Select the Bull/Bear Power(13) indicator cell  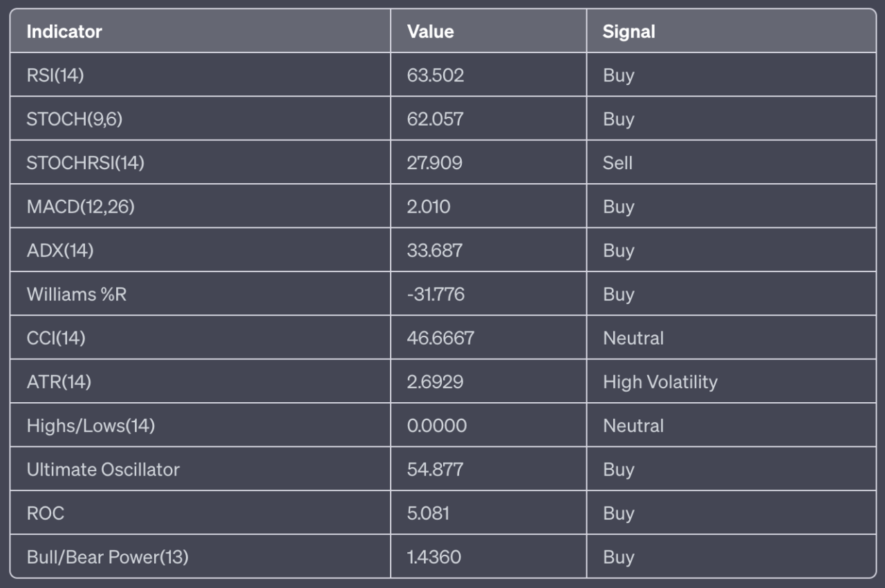click(107, 557)
